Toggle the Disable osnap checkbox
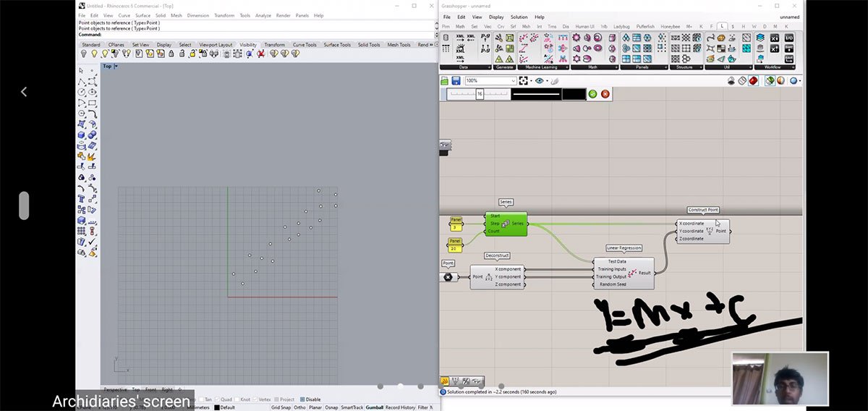This screenshot has height=411, width=868. pos(302,399)
